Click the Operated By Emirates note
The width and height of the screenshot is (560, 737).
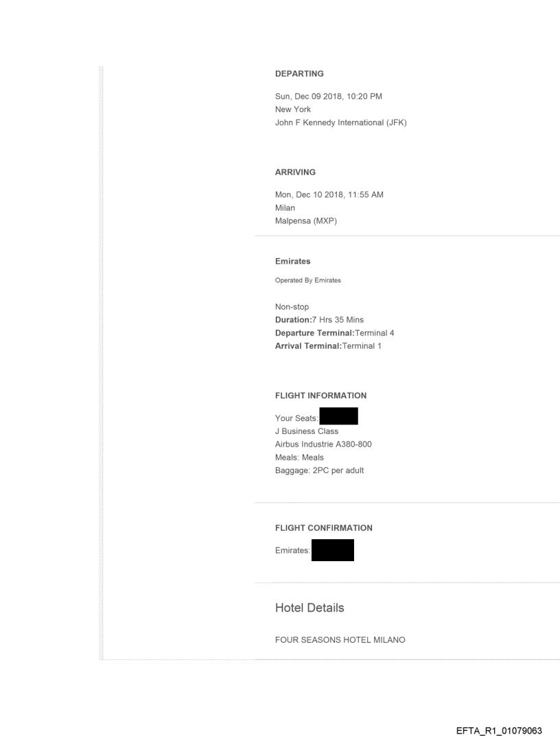(307, 281)
